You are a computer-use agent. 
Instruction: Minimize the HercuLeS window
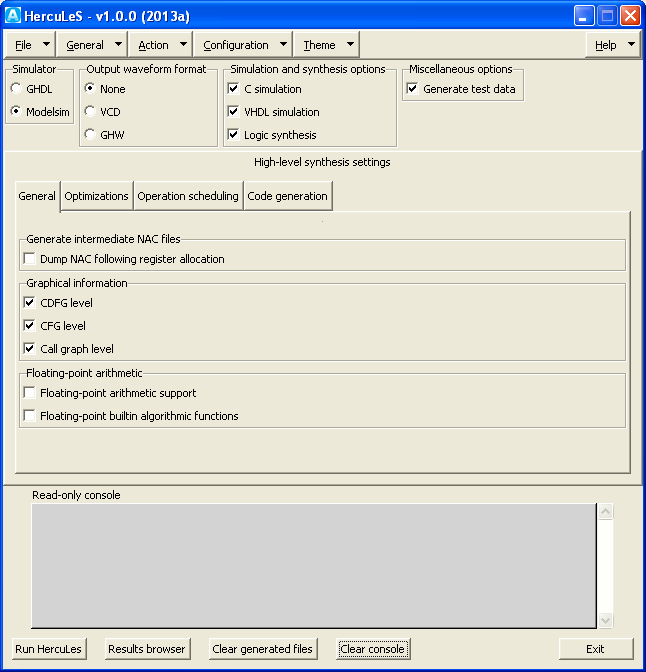click(x=584, y=16)
